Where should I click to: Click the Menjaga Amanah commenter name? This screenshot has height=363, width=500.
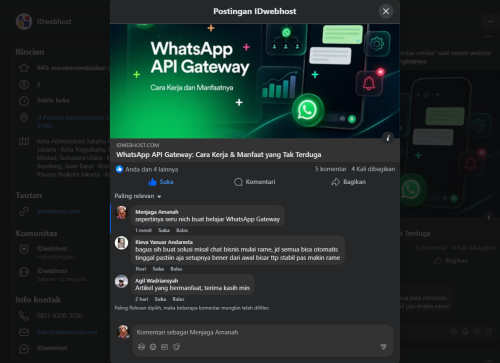coord(157,212)
